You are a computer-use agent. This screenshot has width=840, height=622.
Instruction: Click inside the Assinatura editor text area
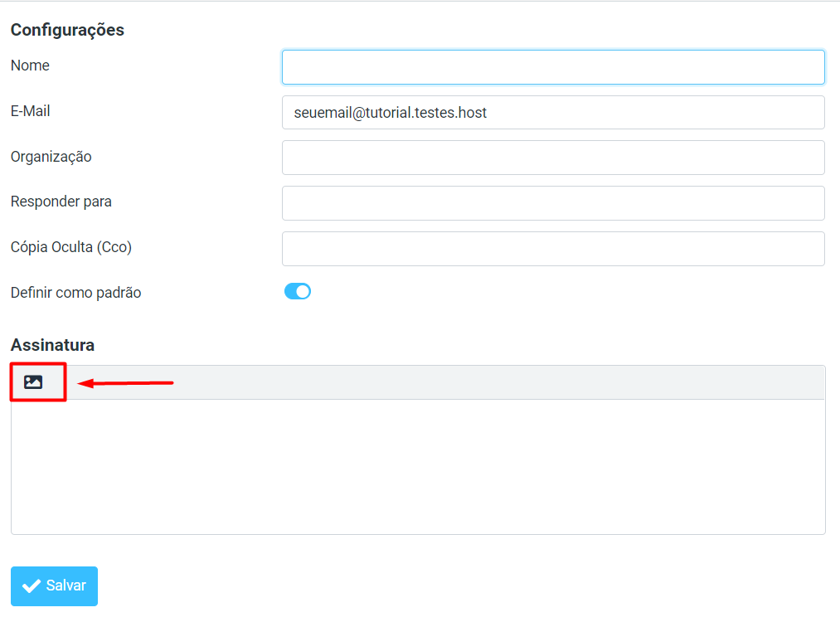pyautogui.click(x=418, y=466)
